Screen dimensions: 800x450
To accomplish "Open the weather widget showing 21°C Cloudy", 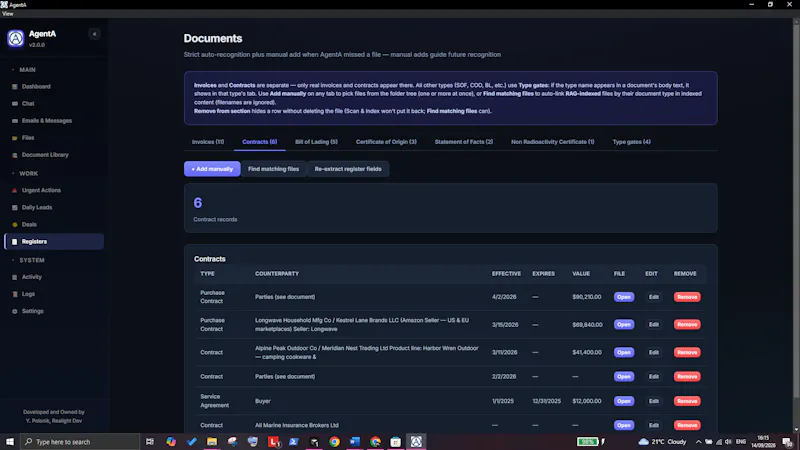I will point(662,442).
